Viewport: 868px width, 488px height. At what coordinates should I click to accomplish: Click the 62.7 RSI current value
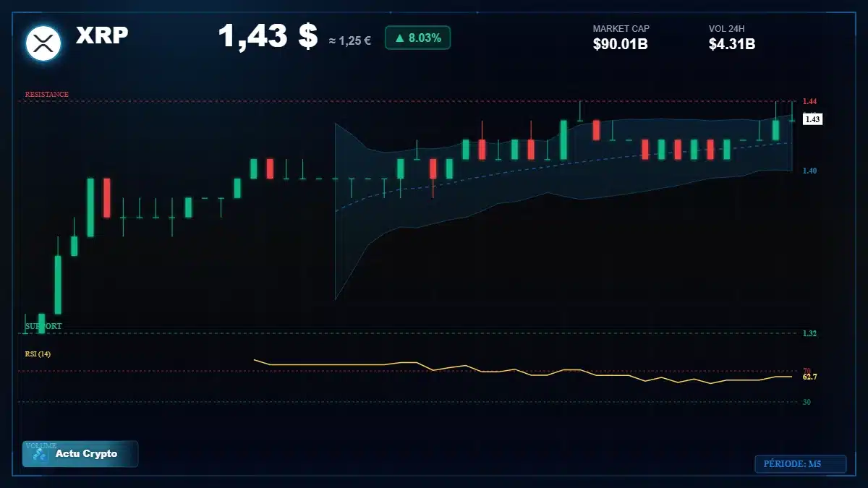click(x=810, y=377)
